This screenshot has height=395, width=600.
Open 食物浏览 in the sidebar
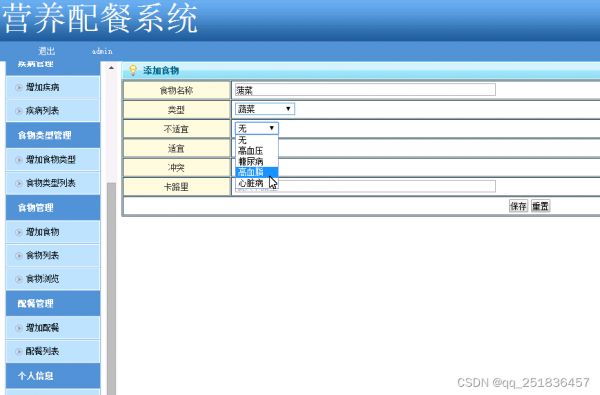[x=42, y=279]
